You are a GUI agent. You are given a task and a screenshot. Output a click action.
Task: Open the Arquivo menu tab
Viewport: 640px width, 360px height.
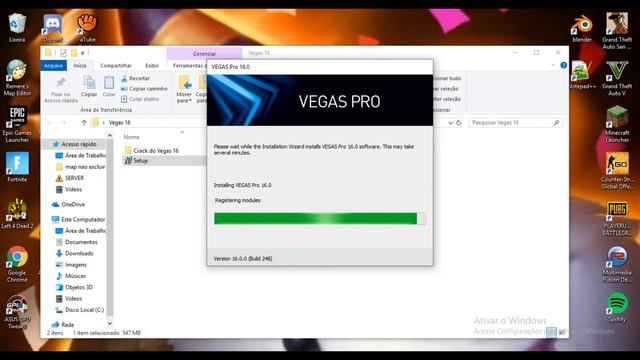(x=53, y=65)
